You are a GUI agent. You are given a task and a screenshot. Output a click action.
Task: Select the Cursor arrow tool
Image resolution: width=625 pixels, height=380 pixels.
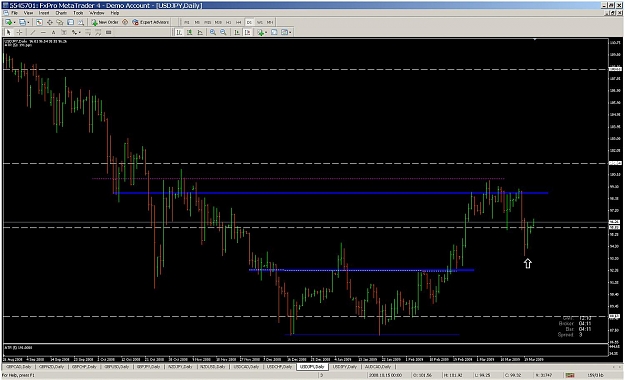pyautogui.click(x=8, y=32)
